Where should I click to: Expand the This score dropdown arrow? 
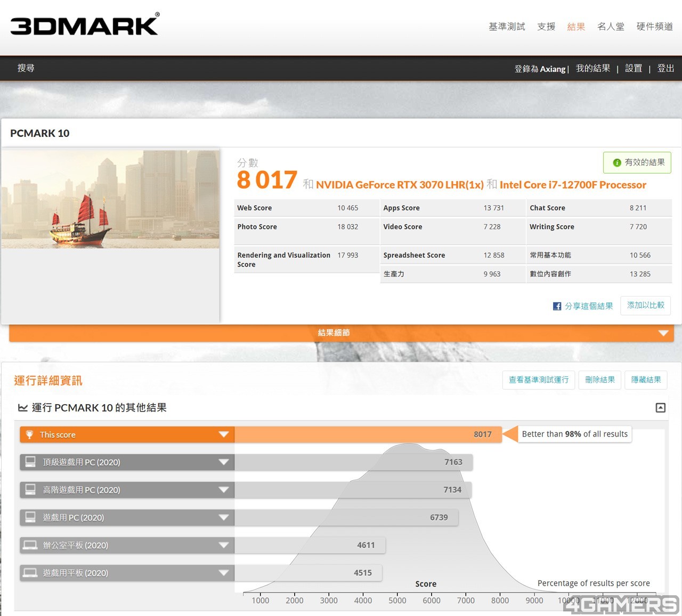224,434
